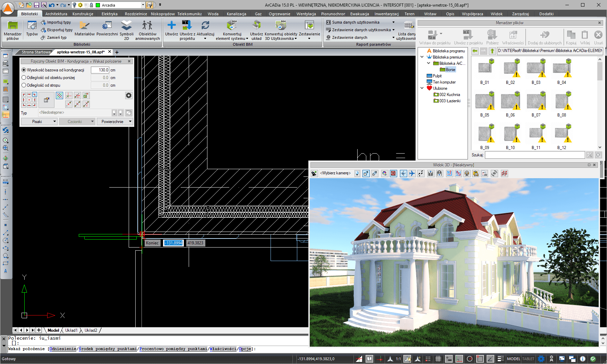Viewport: 607px width, 364px height.
Task: Expand Suma danych użytkownika dropdown arrow
Action: (x=393, y=22)
